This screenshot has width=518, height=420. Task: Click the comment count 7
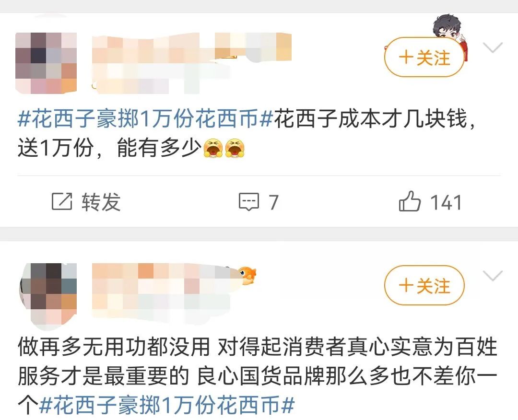click(x=273, y=202)
